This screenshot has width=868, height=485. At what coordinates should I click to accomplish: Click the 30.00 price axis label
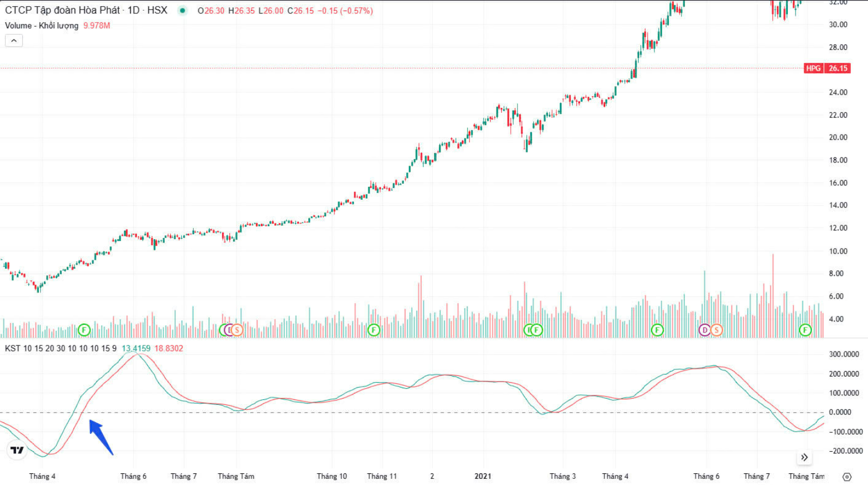point(838,24)
